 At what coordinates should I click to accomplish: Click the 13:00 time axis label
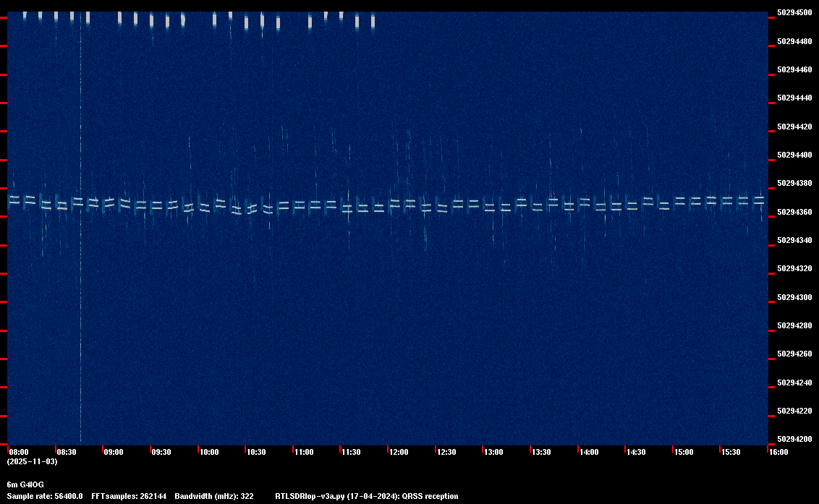[493, 452]
